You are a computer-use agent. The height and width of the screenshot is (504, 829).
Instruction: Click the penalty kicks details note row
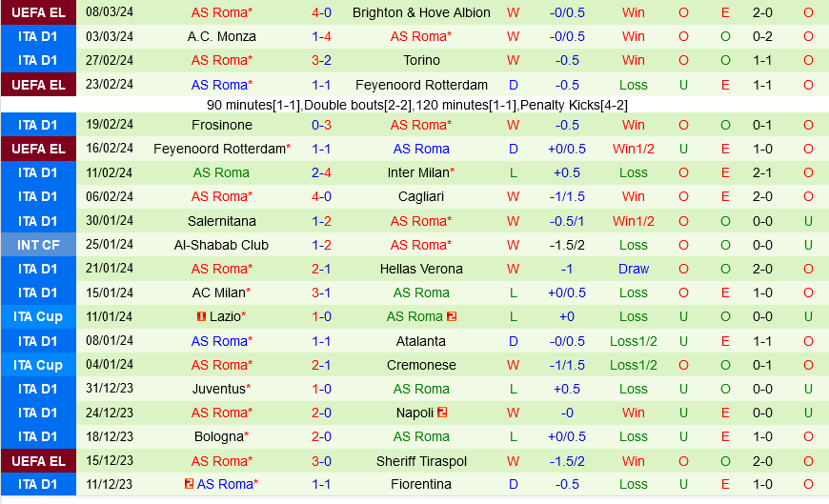pyautogui.click(x=416, y=105)
